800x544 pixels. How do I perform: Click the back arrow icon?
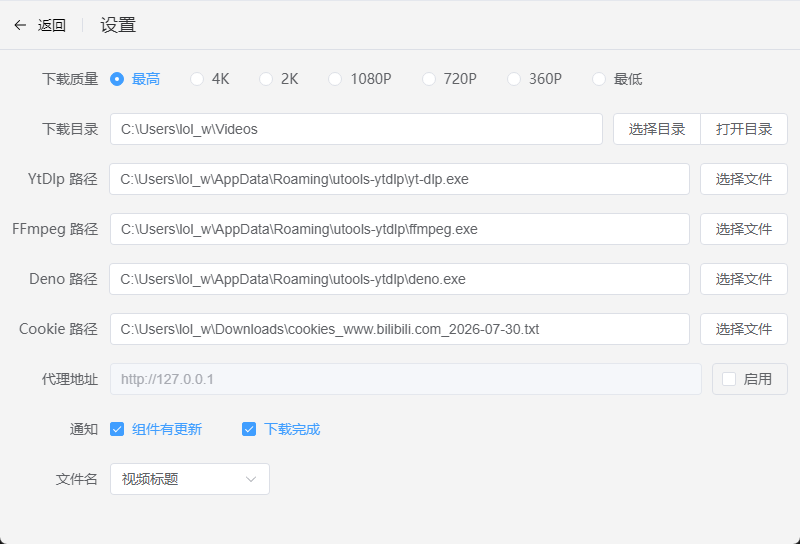click(20, 25)
